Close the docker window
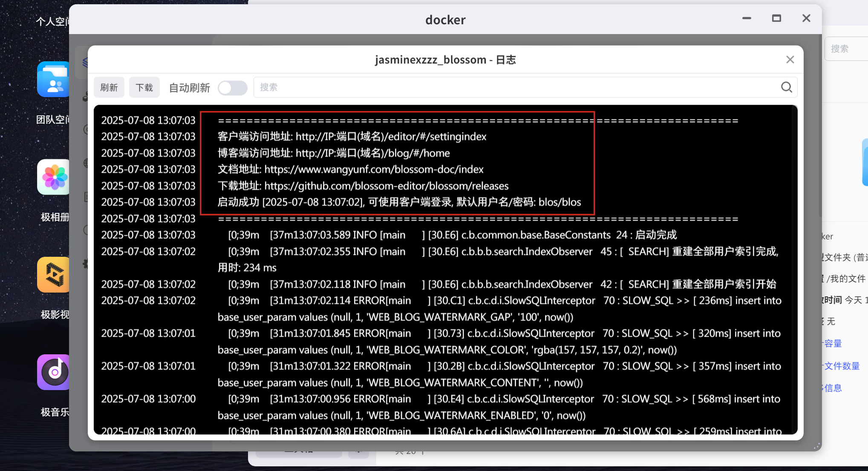Viewport: 868px width, 471px height. point(806,18)
